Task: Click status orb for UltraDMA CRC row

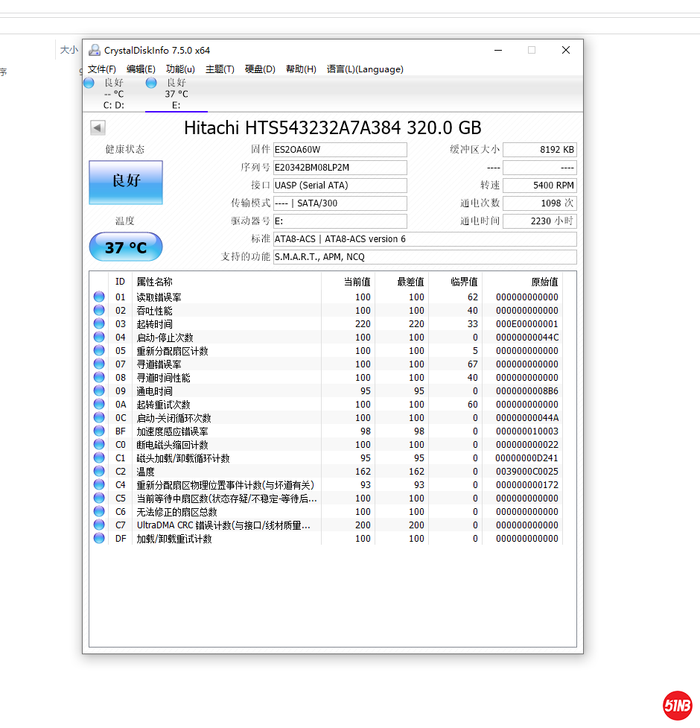Action: (x=99, y=525)
